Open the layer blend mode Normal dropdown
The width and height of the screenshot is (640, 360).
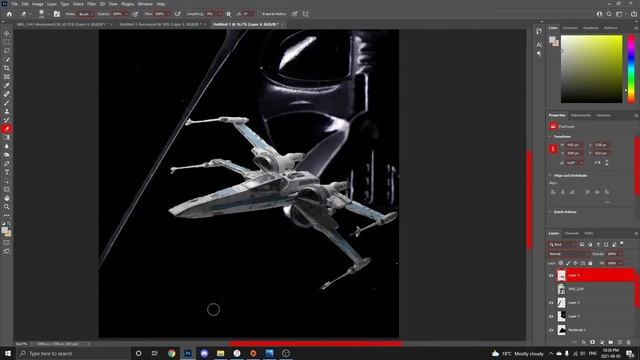click(568, 254)
